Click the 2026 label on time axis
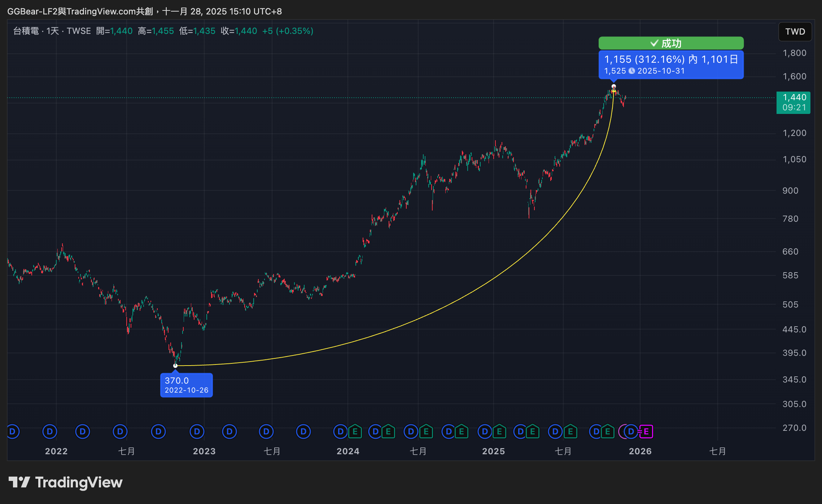The width and height of the screenshot is (822, 504). [640, 451]
